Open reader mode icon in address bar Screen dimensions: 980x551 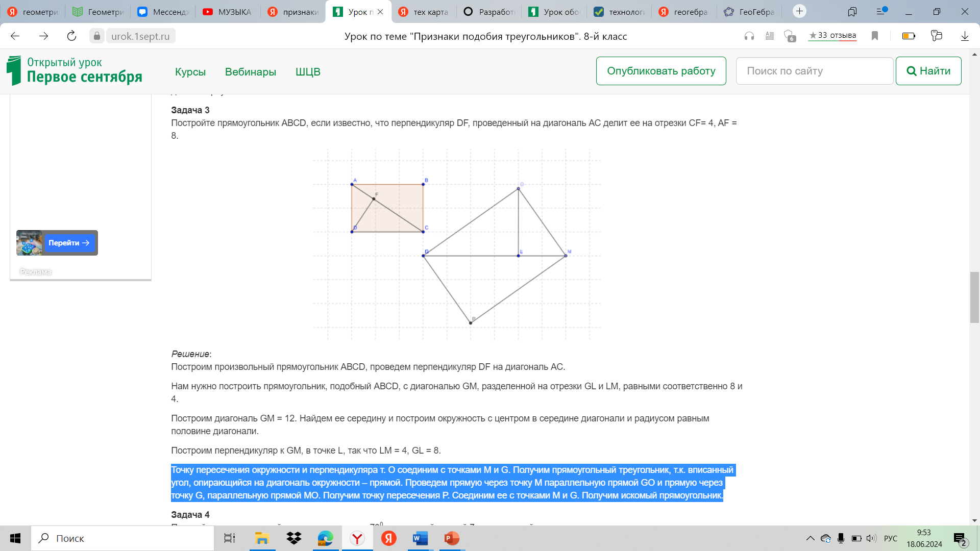[x=770, y=36]
